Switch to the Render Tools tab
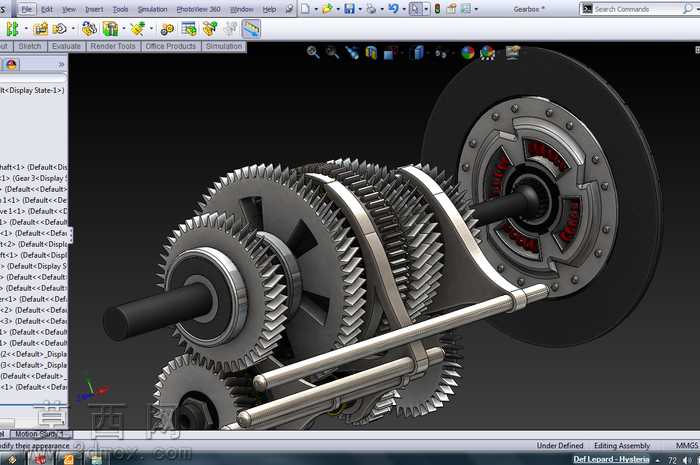This screenshot has width=700, height=465. [x=113, y=46]
